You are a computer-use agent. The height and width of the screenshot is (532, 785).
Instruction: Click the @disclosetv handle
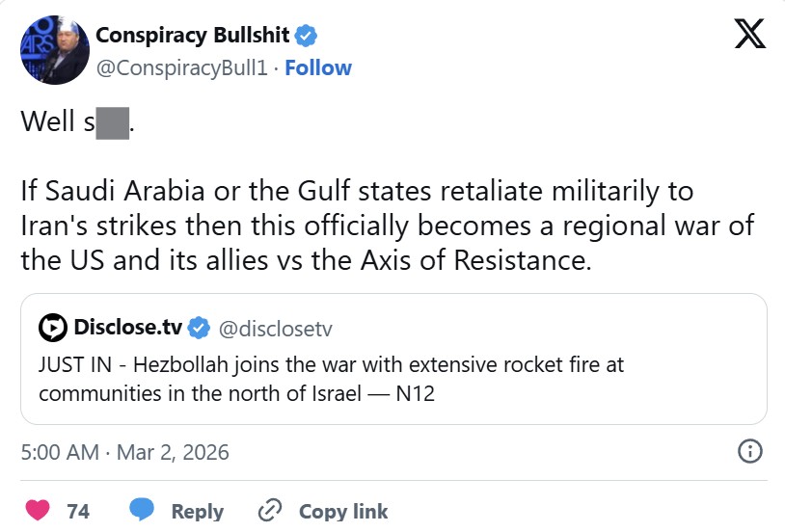pos(276,329)
